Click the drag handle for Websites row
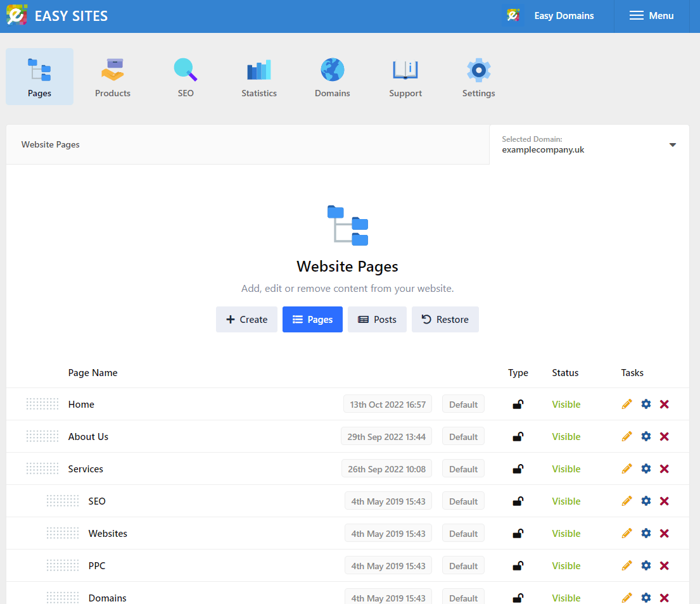This screenshot has height=604, width=700. click(63, 533)
